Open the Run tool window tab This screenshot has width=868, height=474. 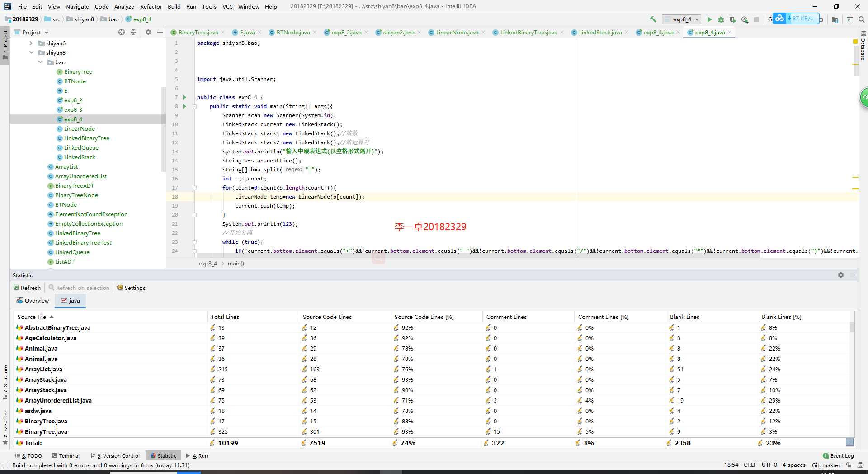click(x=197, y=456)
